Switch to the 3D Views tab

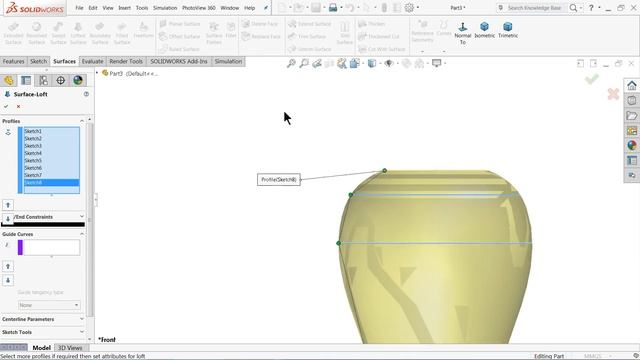70,348
